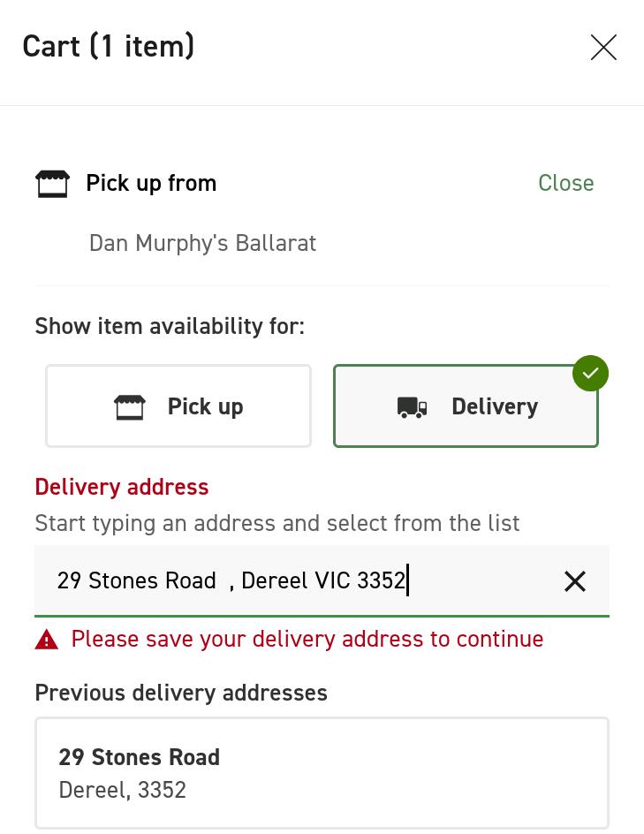Click the red warning triangle icon

47,640
